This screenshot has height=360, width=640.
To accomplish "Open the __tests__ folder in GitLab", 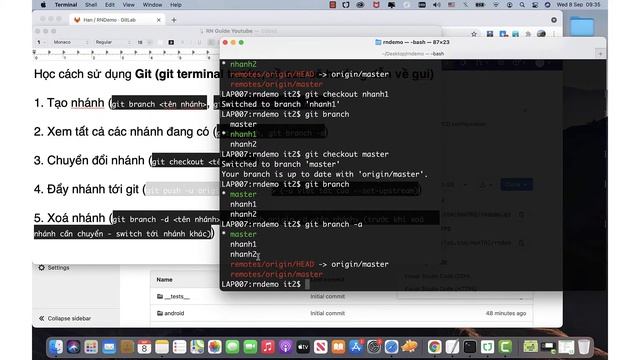I will 174,296.
